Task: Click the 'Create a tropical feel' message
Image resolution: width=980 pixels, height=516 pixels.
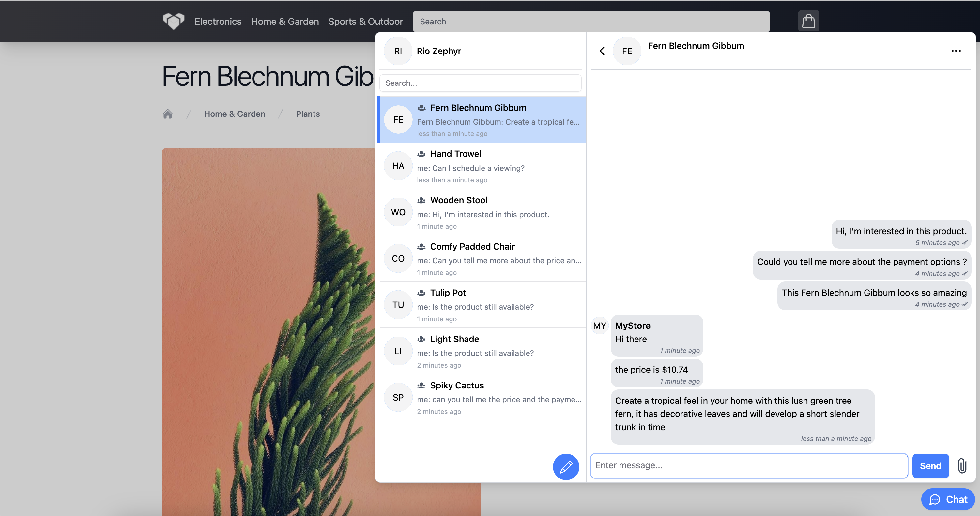Action: pyautogui.click(x=743, y=417)
